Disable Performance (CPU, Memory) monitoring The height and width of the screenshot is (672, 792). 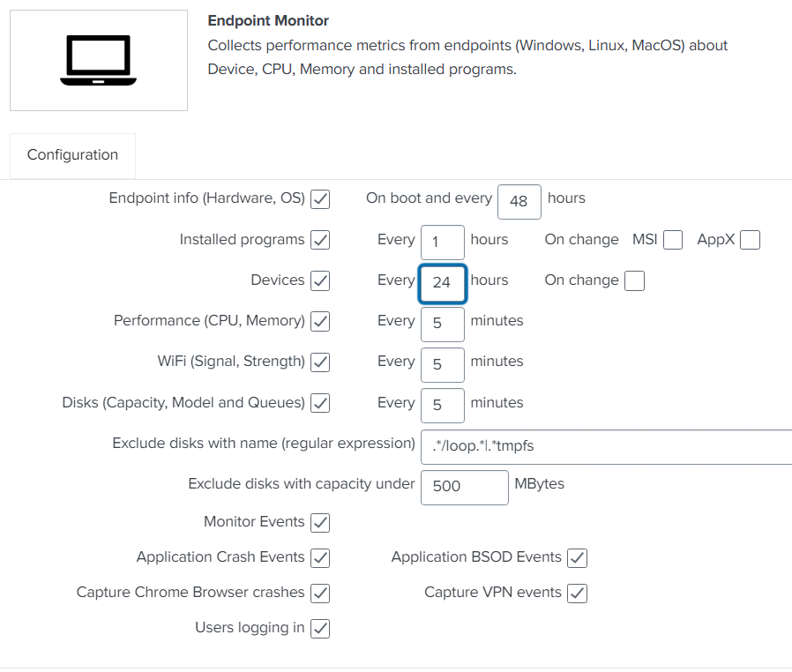click(x=321, y=322)
